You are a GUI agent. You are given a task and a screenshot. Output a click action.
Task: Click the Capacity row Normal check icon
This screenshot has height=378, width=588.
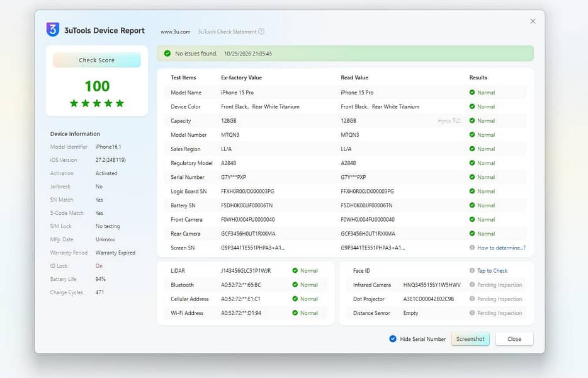[x=472, y=120]
